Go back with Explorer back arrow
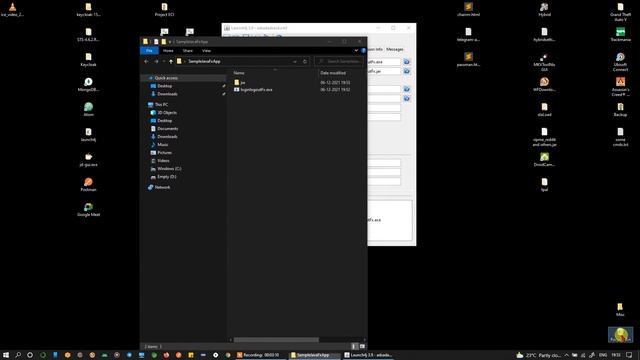 click(x=147, y=61)
